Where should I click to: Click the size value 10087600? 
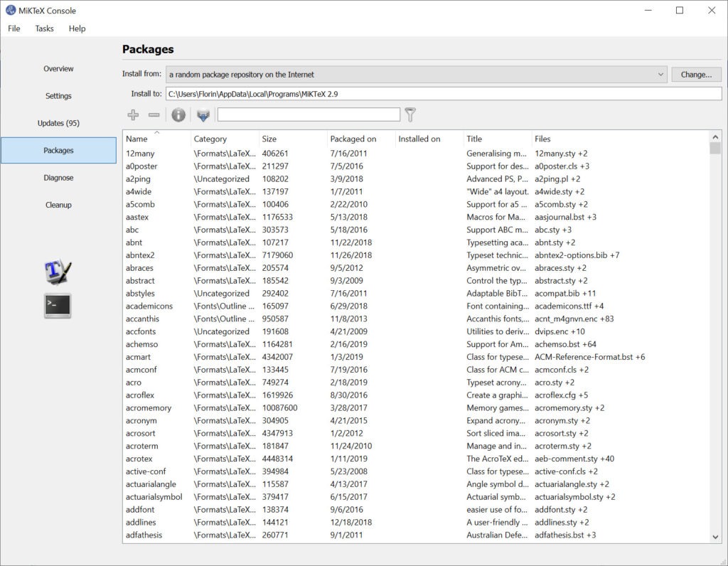(x=279, y=407)
